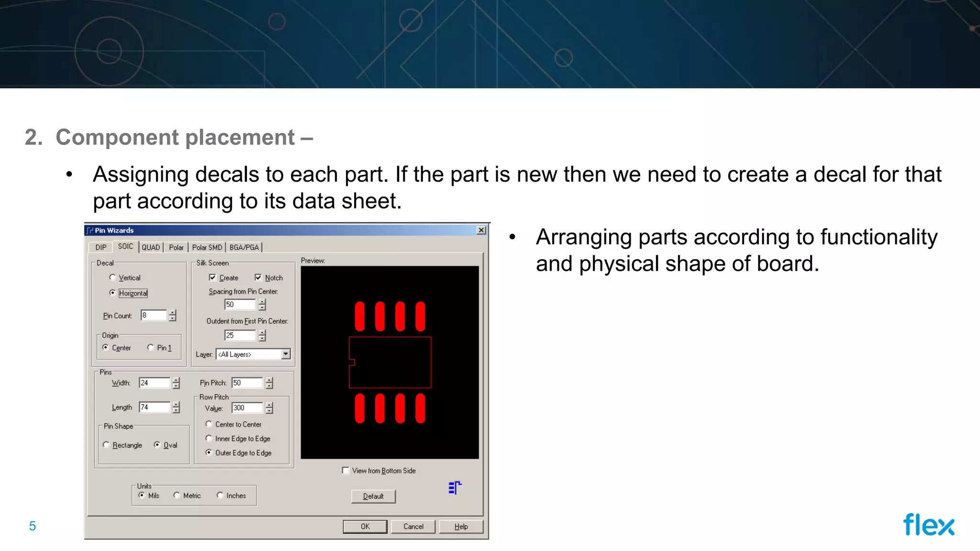Click the 'Component placement' heading
The image size is (980, 551).
click(175, 138)
